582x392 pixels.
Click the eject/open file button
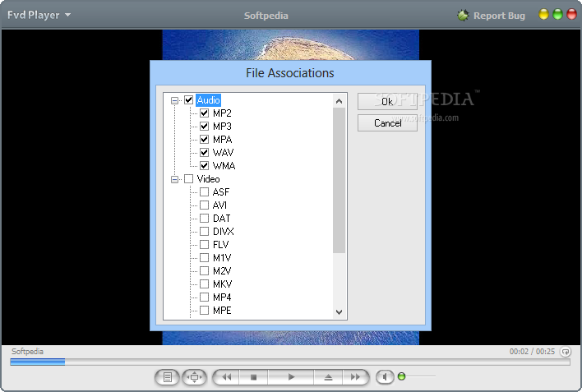coord(328,377)
